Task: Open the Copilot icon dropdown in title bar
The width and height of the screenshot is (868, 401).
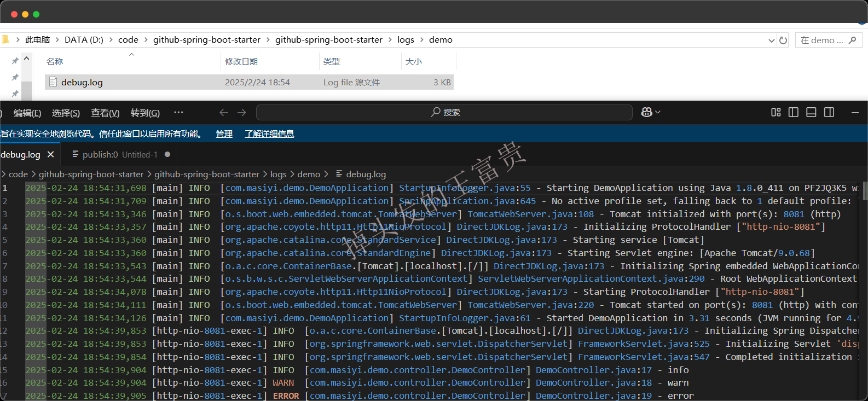Action: click(651, 112)
